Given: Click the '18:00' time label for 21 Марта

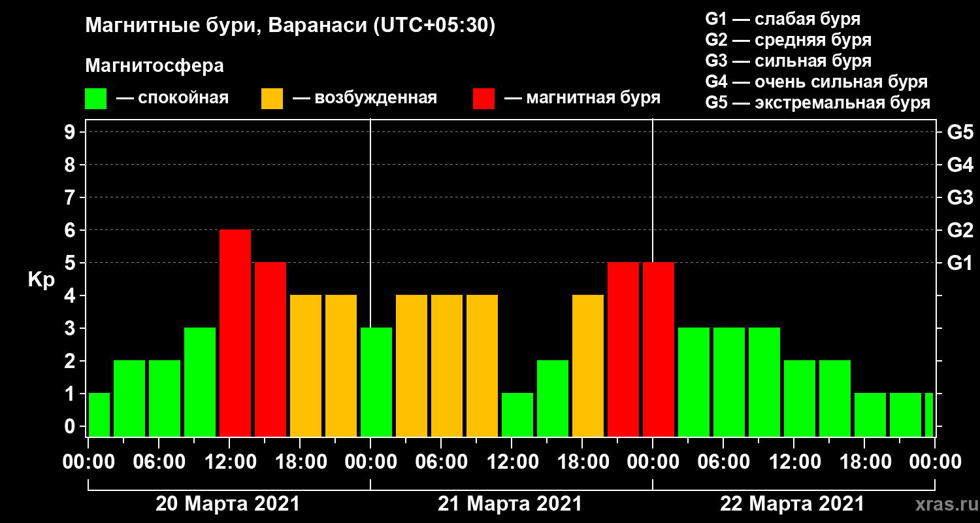Looking at the screenshot, I should (583, 462).
